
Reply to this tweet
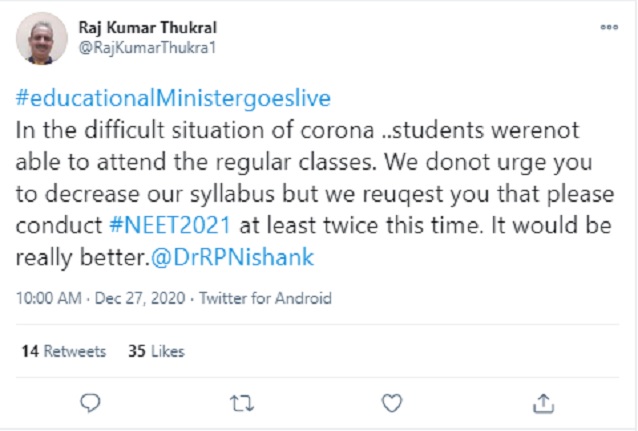(90, 402)
